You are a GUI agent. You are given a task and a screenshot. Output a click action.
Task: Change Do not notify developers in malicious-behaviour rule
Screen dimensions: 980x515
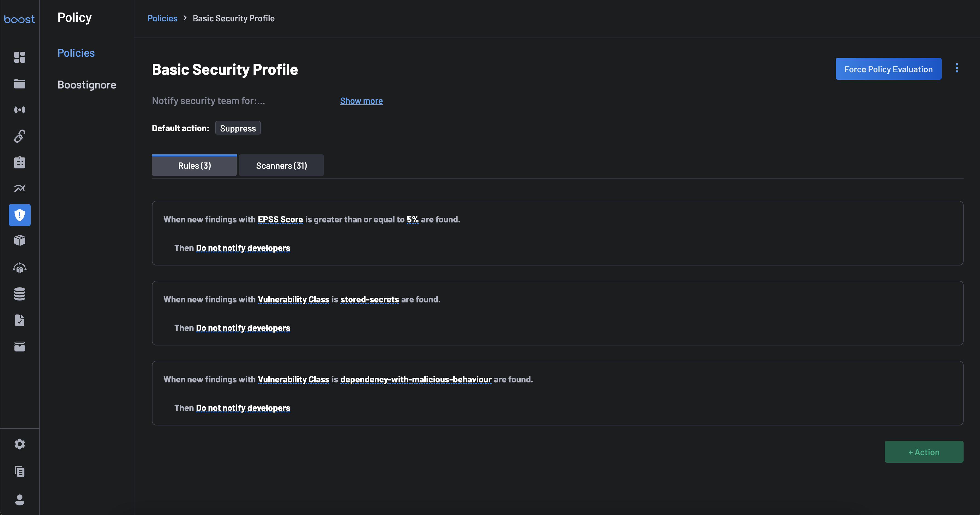tap(243, 408)
